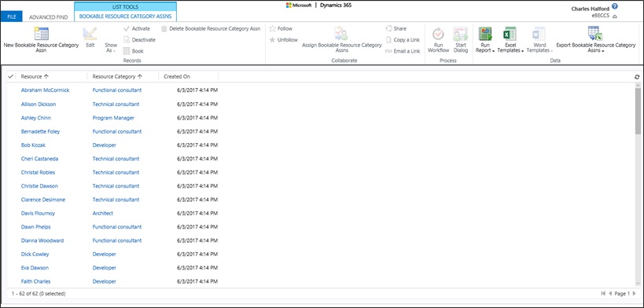644x308 pixels.
Task: Click the Book calendar icon
Action: click(x=127, y=51)
